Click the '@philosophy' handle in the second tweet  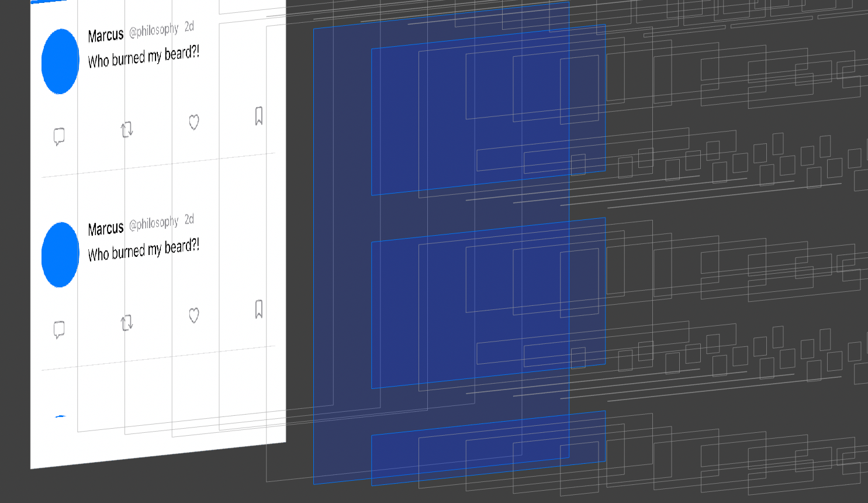(154, 223)
